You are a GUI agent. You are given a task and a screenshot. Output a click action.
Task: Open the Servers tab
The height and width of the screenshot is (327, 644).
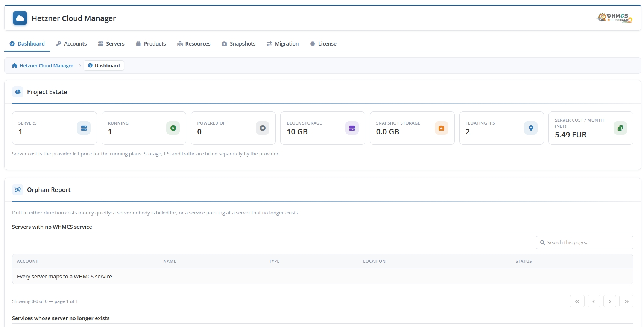(x=111, y=44)
